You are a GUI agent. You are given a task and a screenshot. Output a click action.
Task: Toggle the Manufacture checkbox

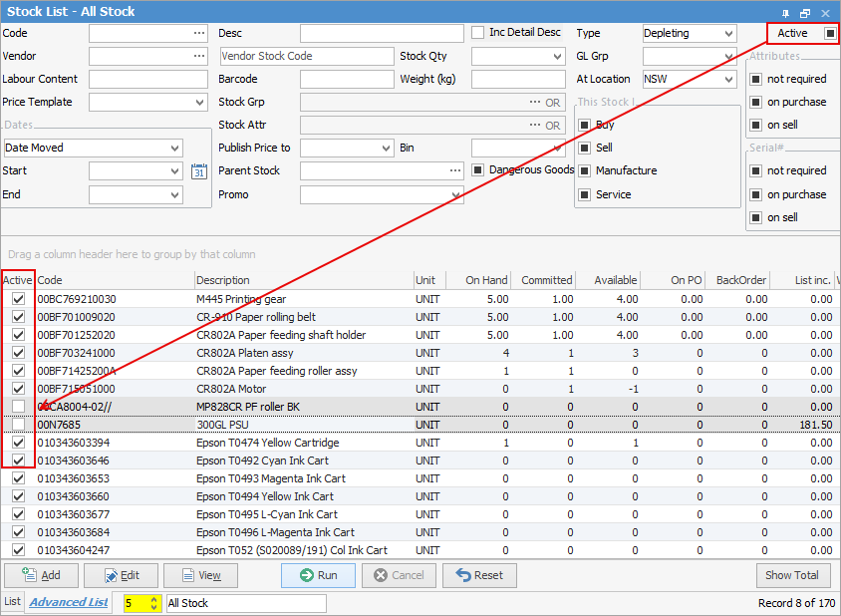click(x=585, y=170)
